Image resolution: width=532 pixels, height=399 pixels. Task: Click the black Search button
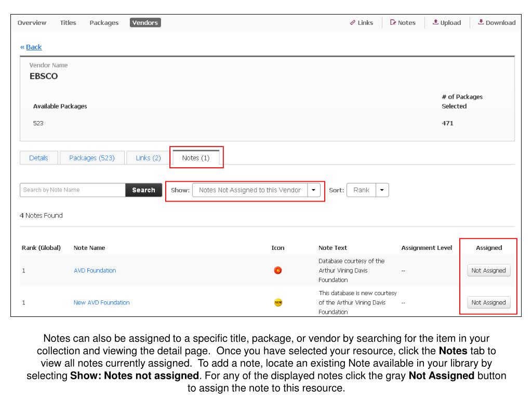143,190
